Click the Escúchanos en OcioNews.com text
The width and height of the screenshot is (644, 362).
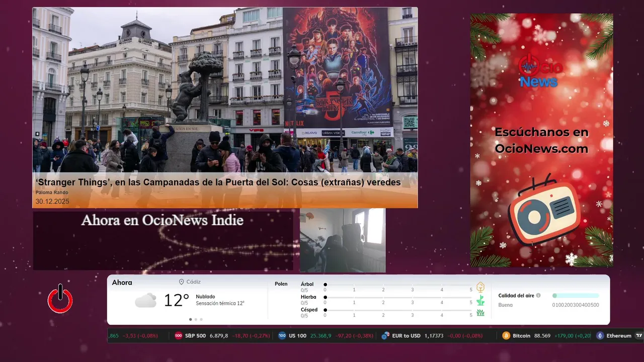[x=541, y=140]
